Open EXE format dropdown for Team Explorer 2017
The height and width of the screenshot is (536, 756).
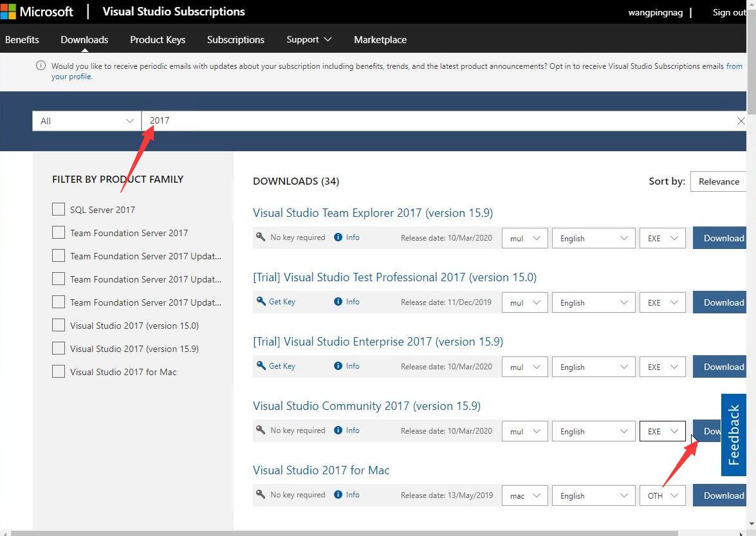[x=663, y=238]
